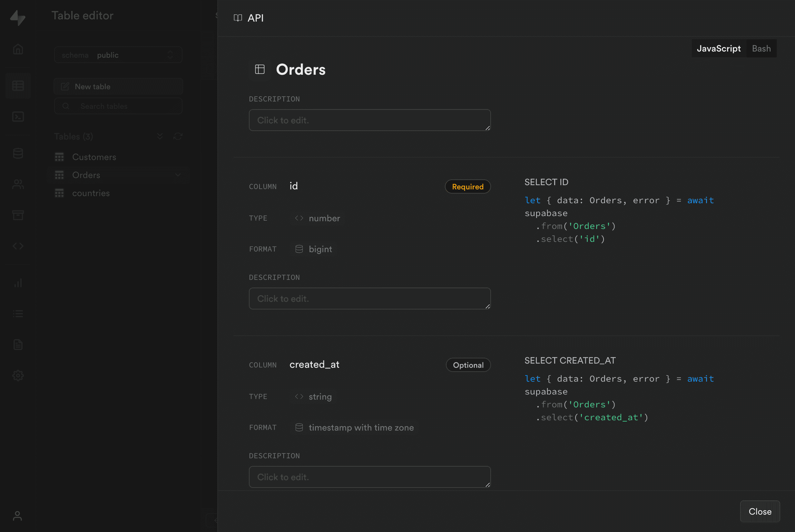The height and width of the screenshot is (532, 795).
Task: Open the SQL editor
Action: pos(18,116)
